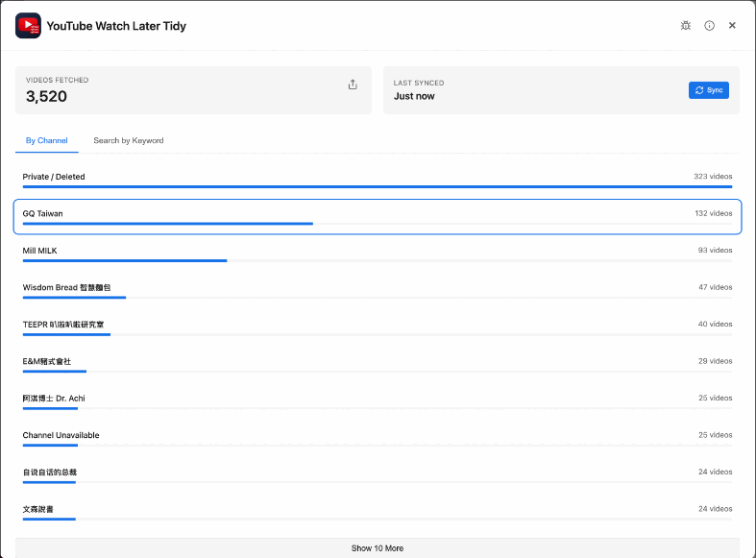Click the 40 videos count
The image size is (756, 558).
[715, 325]
